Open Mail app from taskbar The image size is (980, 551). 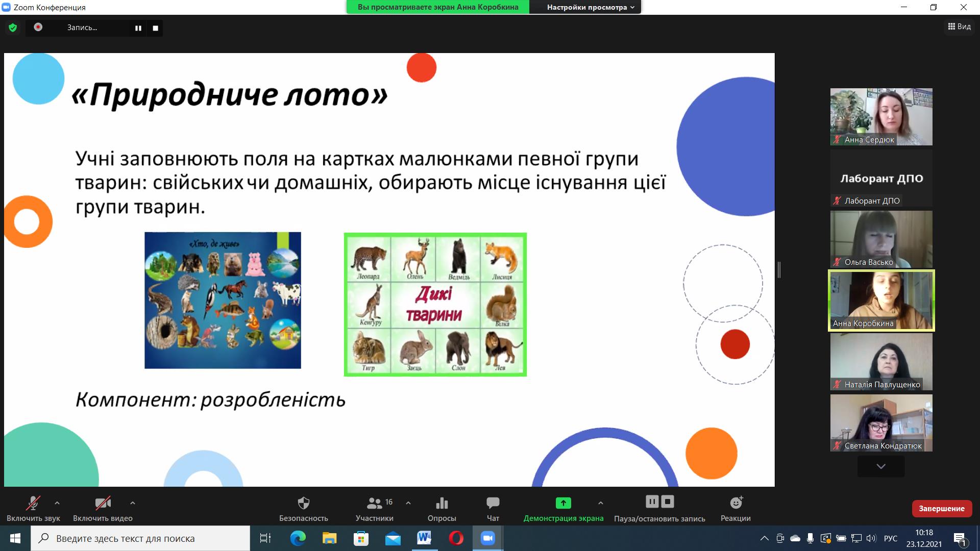[393, 538]
